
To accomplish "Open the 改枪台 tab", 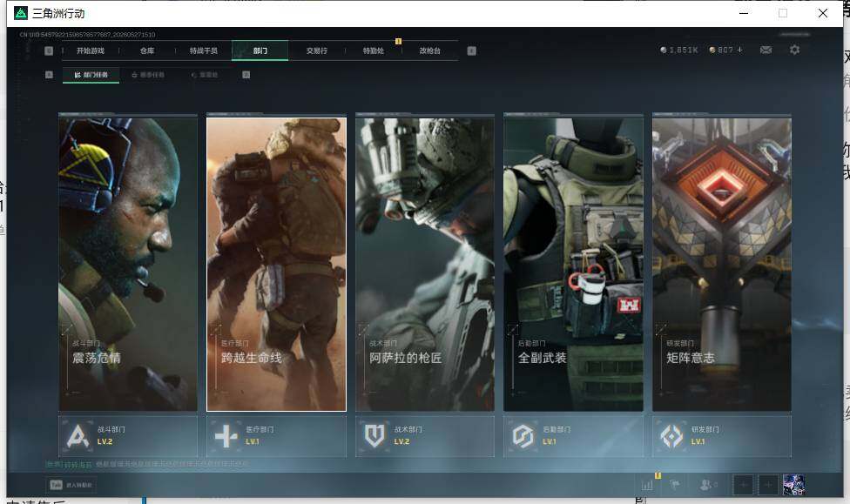I will [430, 50].
